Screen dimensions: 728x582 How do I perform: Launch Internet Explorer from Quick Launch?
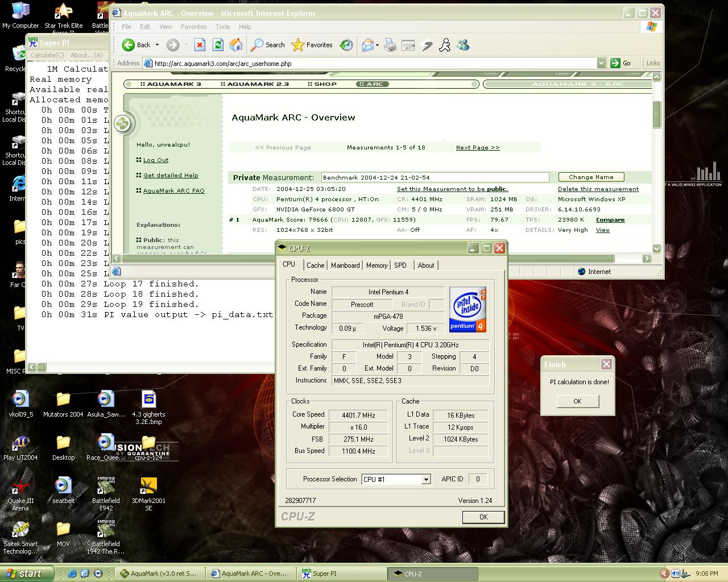coord(72,573)
